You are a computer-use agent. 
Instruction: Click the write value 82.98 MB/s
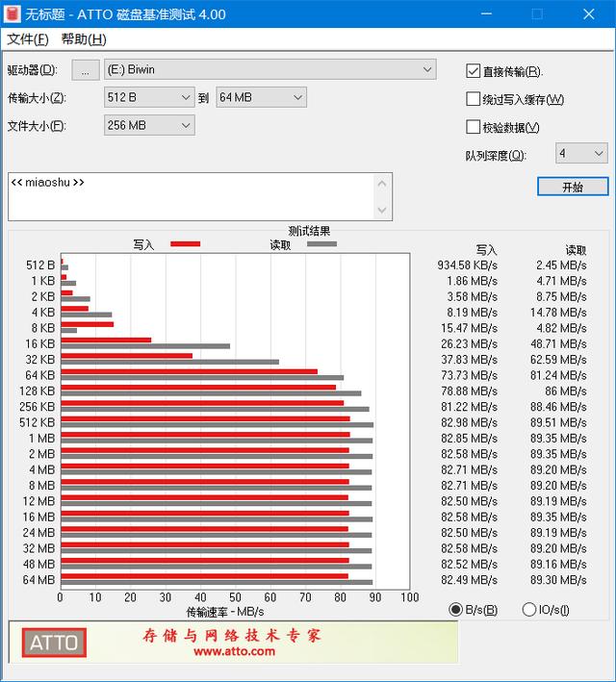[x=469, y=423]
